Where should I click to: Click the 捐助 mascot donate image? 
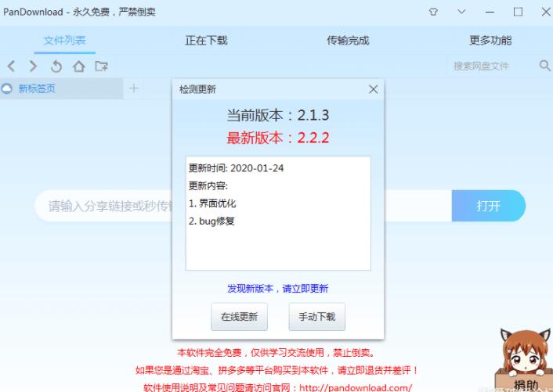525,360
